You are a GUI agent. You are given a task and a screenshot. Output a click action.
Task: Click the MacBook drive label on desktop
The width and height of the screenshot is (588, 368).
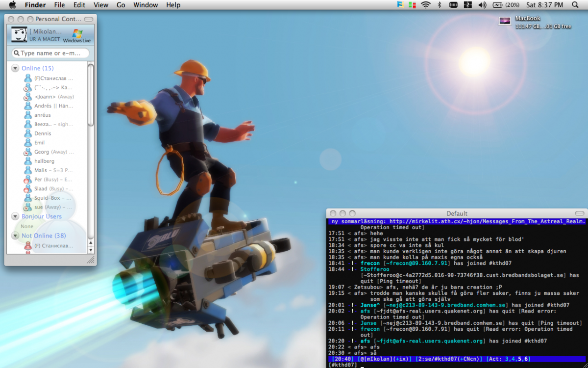point(527,19)
